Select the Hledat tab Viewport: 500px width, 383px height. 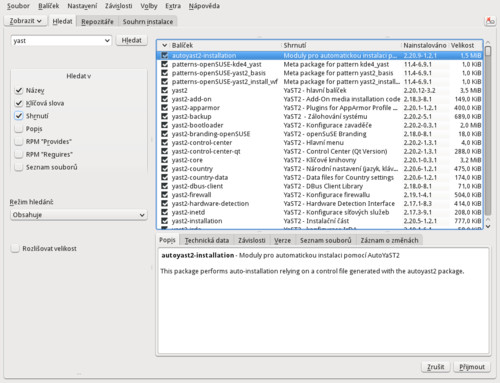click(x=62, y=21)
